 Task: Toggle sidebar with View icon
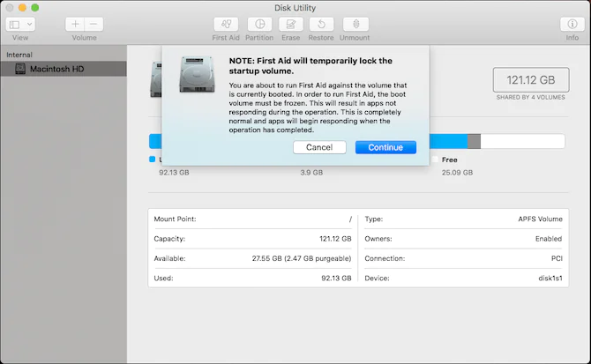(x=15, y=24)
